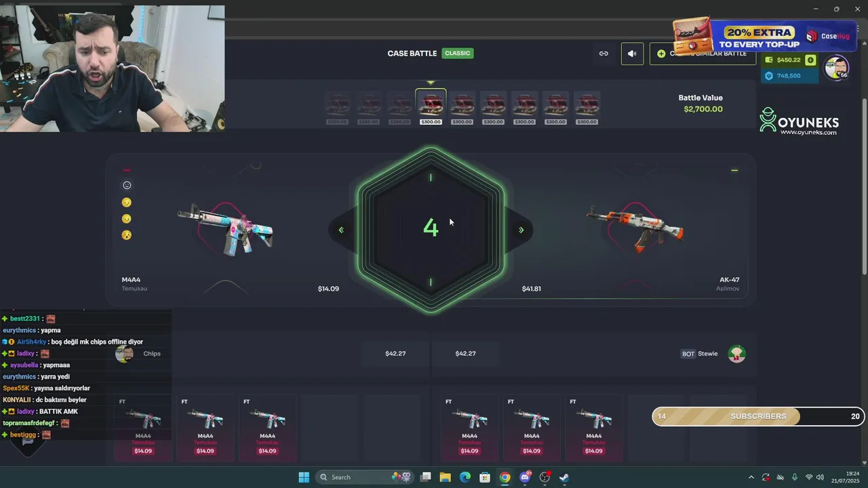
Task: Expand the hidden system tray icons chevron
Action: coord(751,477)
